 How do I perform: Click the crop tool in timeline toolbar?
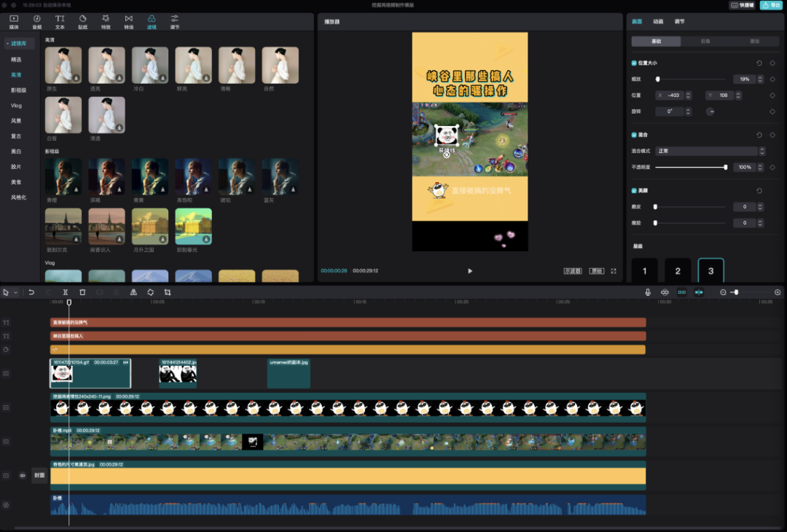[x=168, y=292]
